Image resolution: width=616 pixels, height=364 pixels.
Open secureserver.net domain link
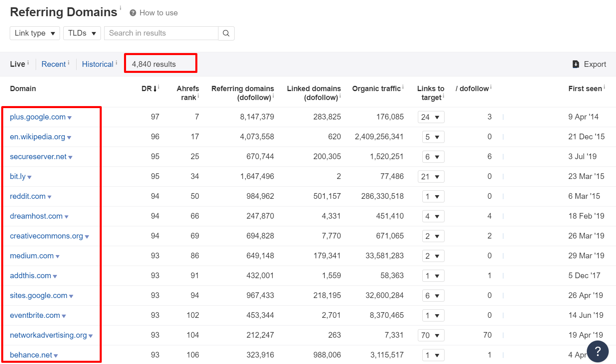click(38, 157)
